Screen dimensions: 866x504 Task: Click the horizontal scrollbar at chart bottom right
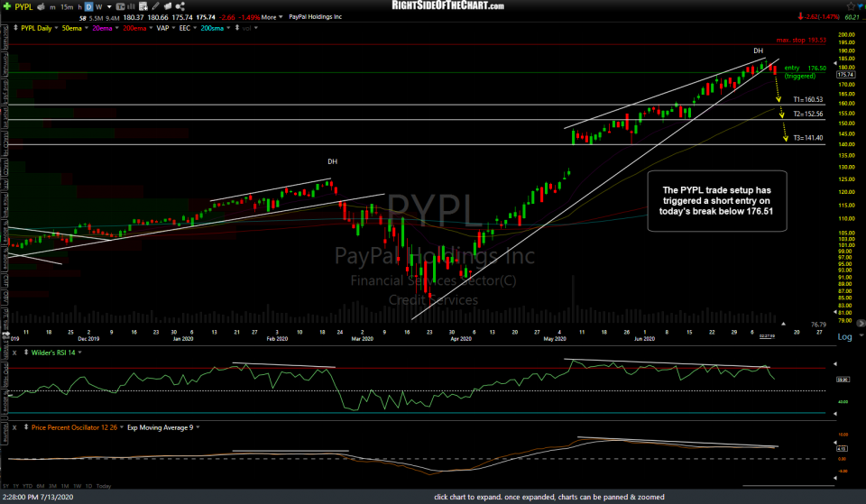click(x=788, y=486)
